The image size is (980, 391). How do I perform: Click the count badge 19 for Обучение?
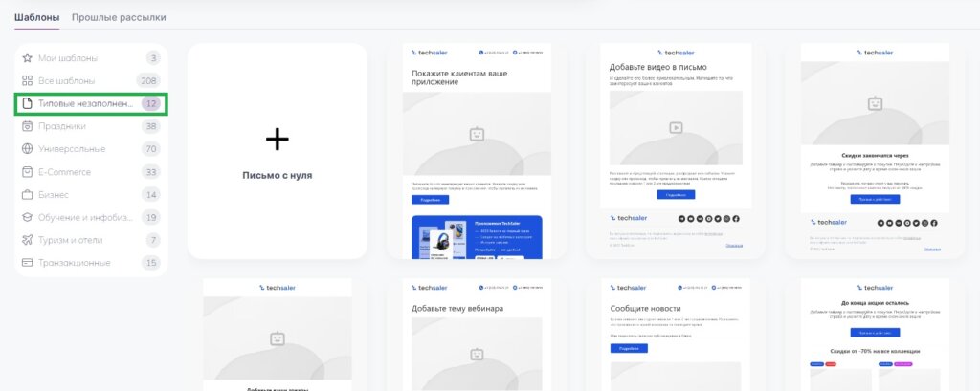click(x=150, y=217)
